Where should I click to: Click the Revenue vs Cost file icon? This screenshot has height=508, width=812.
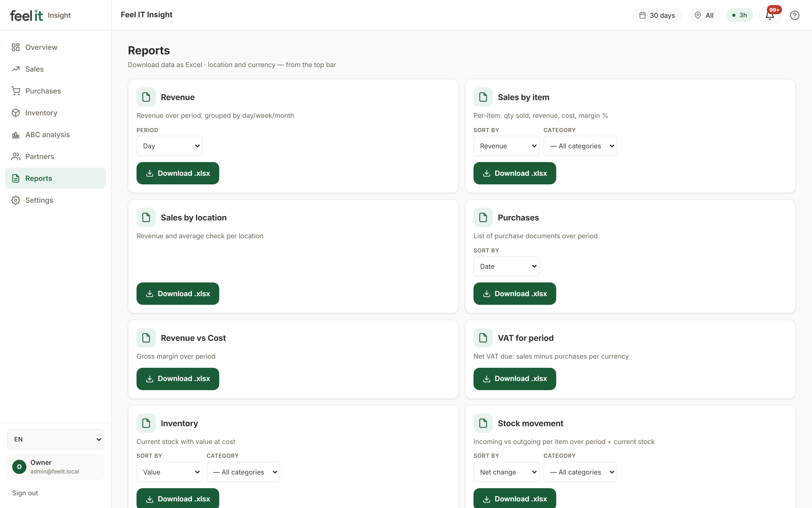(146, 338)
